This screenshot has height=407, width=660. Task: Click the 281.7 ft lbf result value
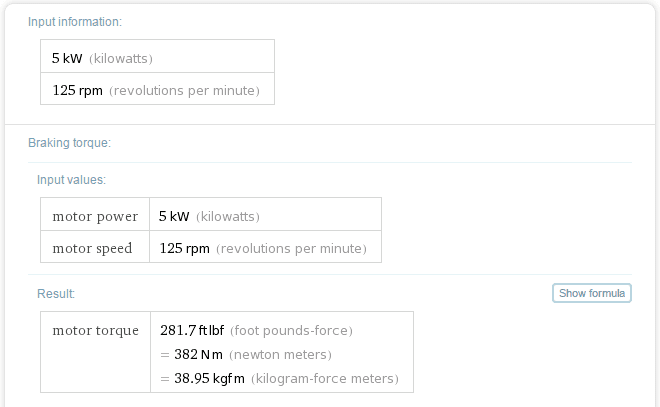192,330
